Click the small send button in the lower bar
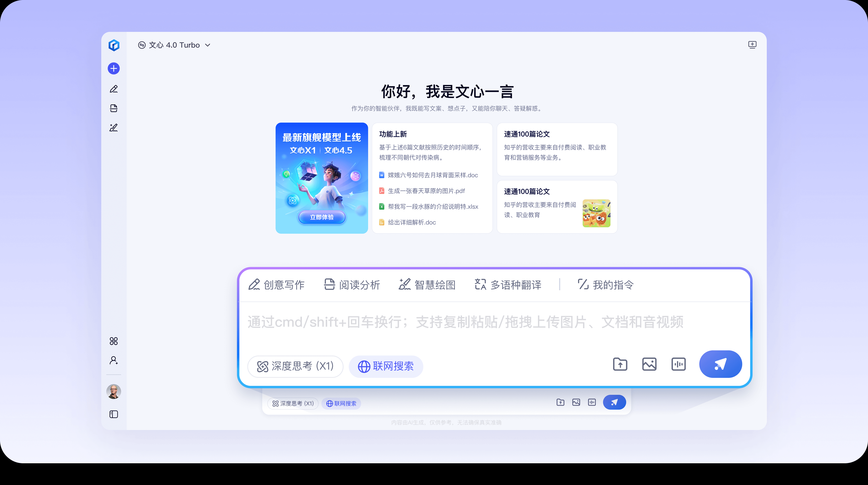The height and width of the screenshot is (485, 868). coord(614,402)
